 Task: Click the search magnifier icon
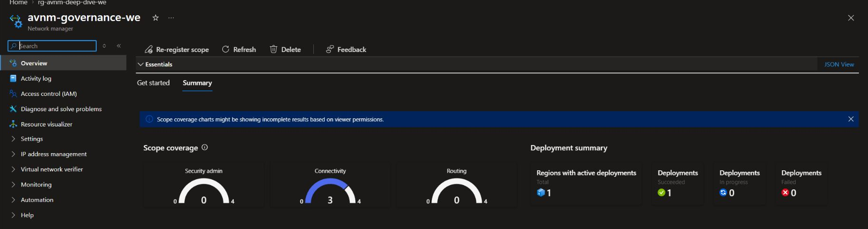(x=13, y=46)
